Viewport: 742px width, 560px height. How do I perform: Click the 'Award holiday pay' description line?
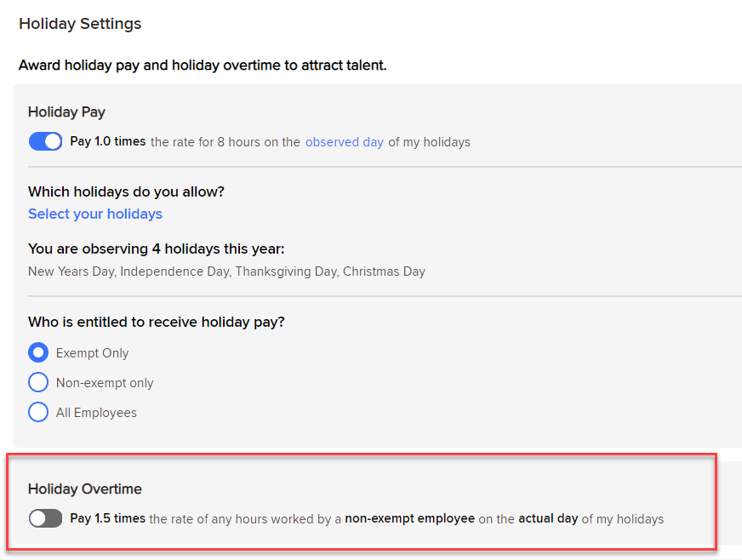pos(203,65)
